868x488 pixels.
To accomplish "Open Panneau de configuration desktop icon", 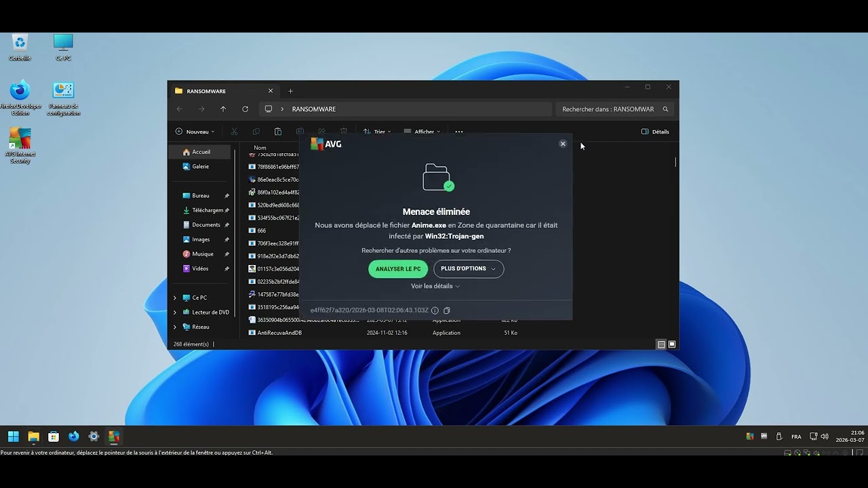I will tap(63, 98).
